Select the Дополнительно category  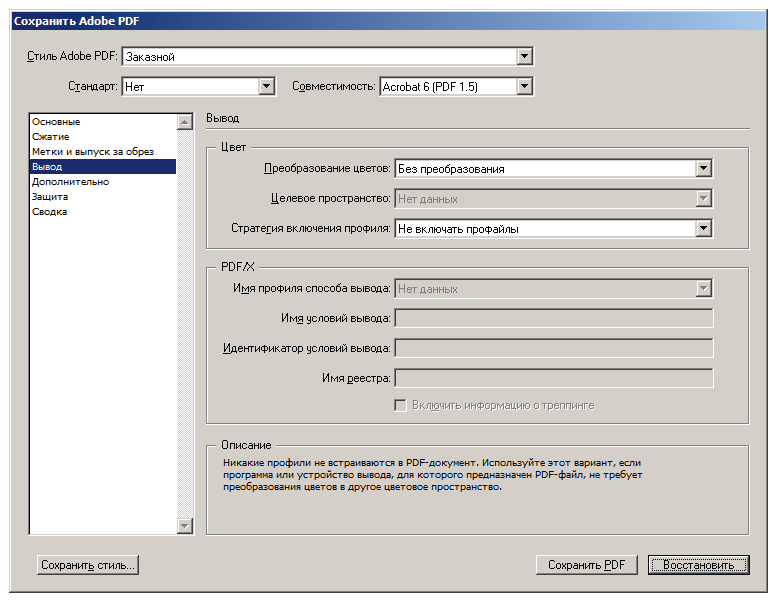(103, 182)
